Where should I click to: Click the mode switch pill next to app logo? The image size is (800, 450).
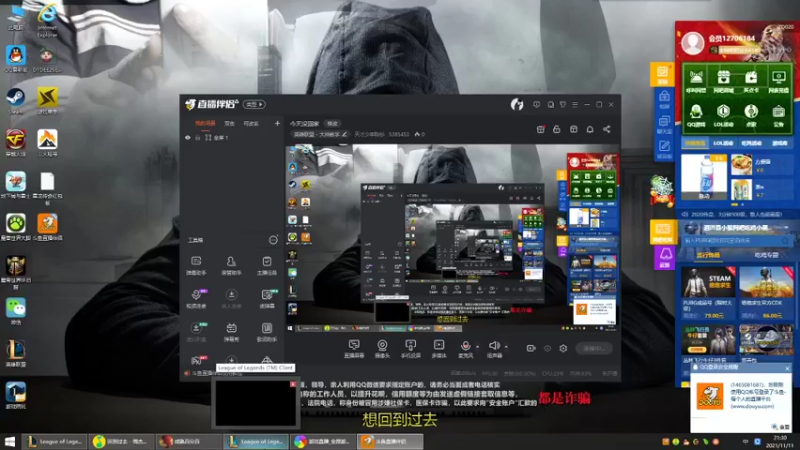pos(254,105)
